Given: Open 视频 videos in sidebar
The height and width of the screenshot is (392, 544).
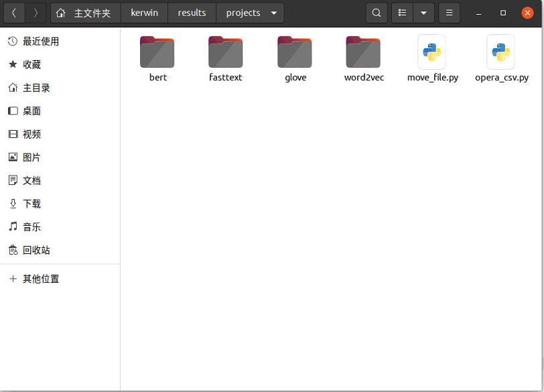Looking at the screenshot, I should point(60,134).
